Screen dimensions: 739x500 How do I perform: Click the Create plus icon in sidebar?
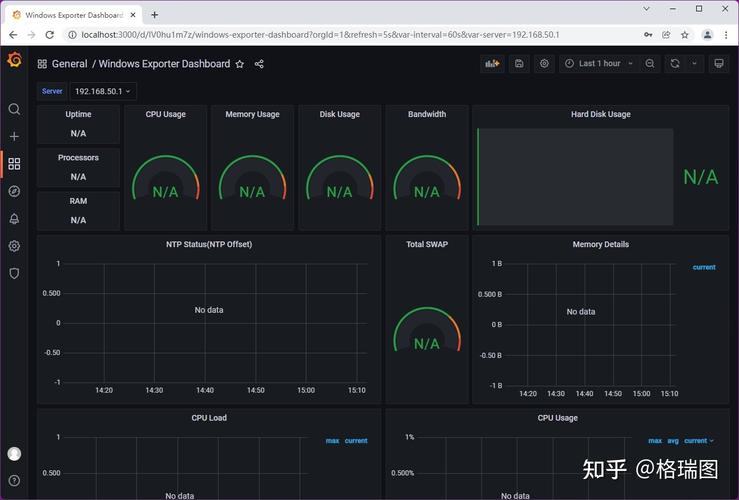point(14,137)
